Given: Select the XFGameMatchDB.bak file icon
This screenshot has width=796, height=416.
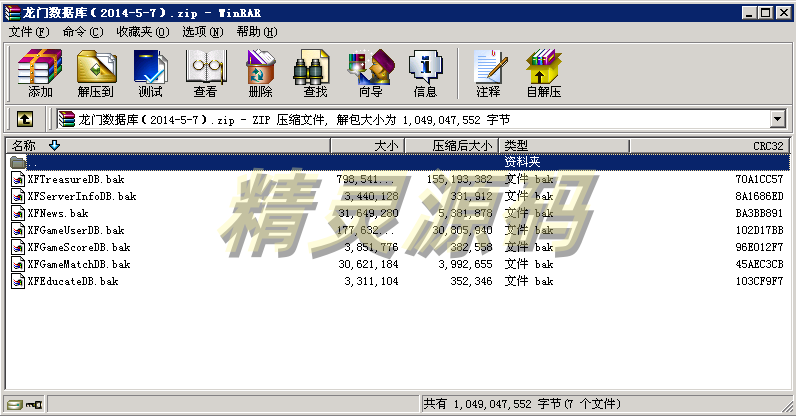Looking at the screenshot, I should [x=18, y=264].
